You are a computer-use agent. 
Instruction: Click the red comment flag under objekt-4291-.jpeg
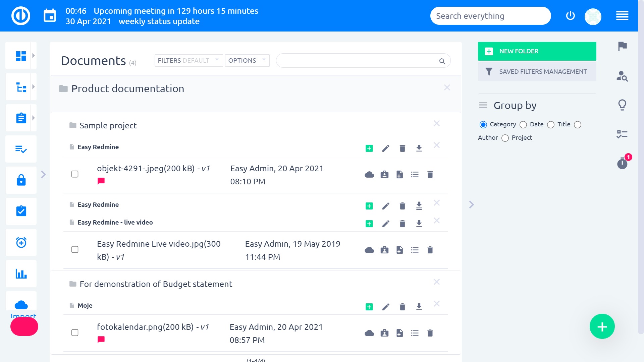pyautogui.click(x=101, y=181)
